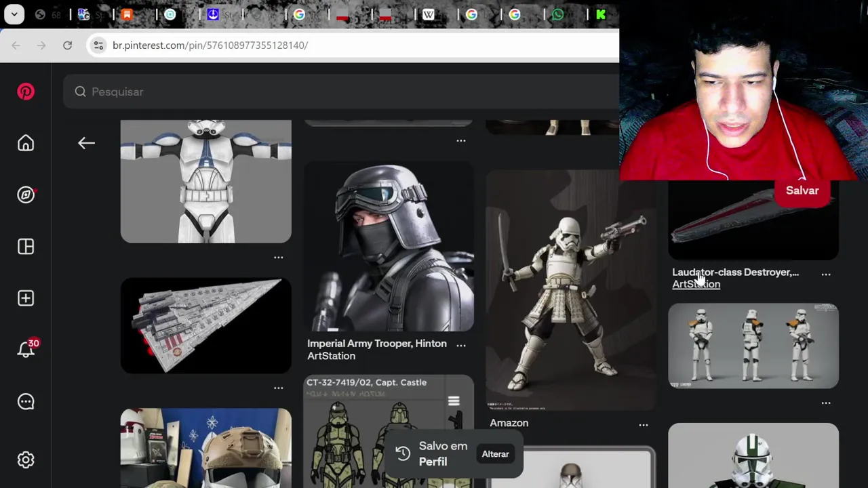Open notifications bell showing 30
Viewport: 868px width, 488px height.
27,348
